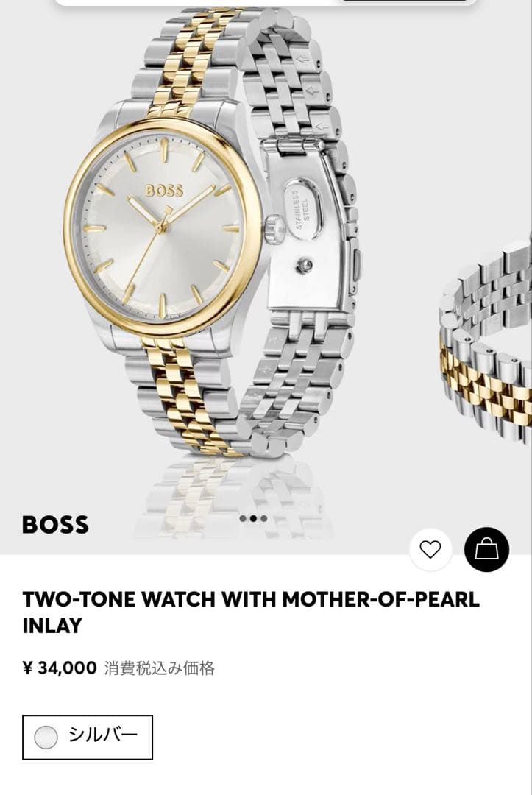
Task: Jump to third carousel dot
Action: (x=263, y=518)
